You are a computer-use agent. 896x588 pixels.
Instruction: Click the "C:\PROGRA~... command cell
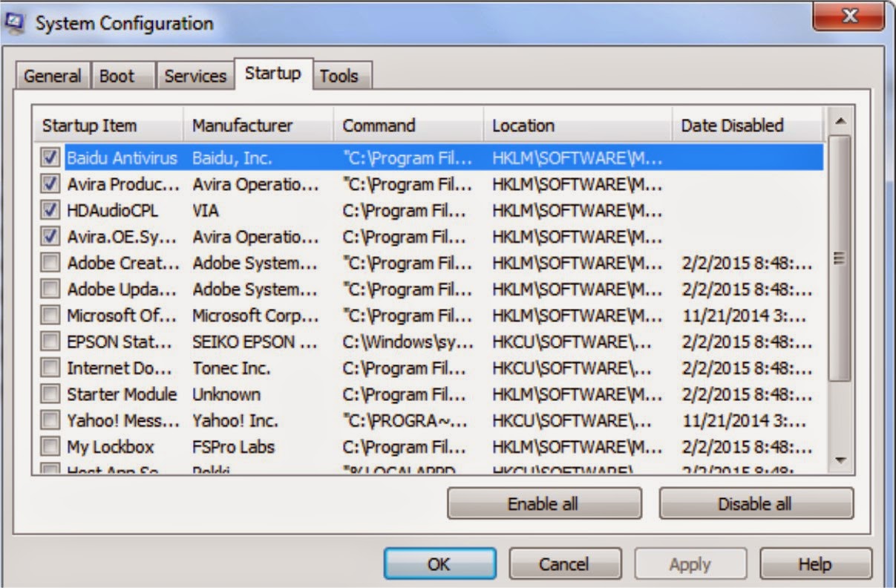point(405,421)
